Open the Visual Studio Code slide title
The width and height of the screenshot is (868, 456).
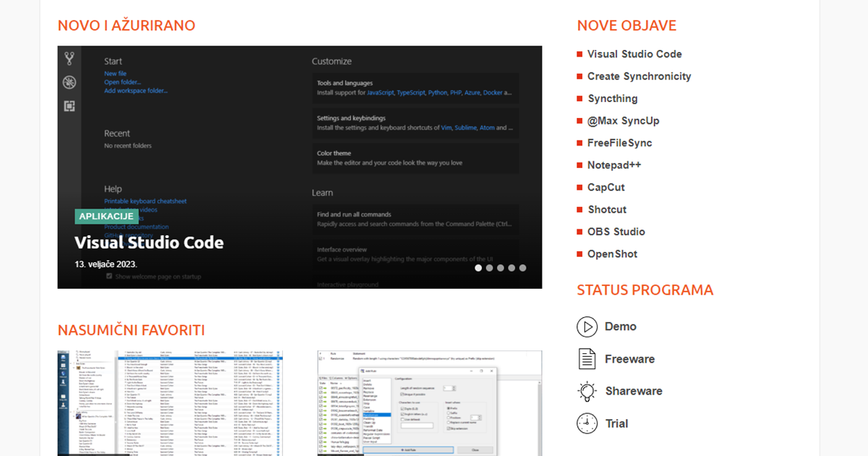coord(149,242)
